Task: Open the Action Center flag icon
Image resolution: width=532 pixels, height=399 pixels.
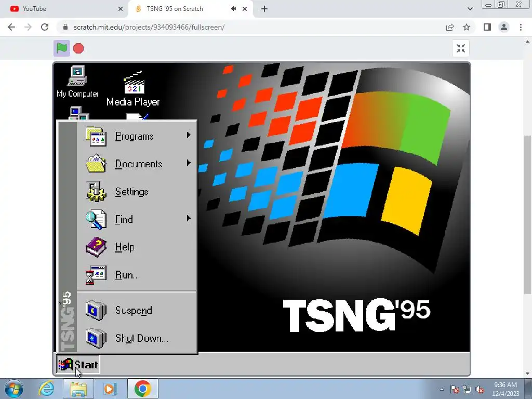Action: tap(455, 390)
